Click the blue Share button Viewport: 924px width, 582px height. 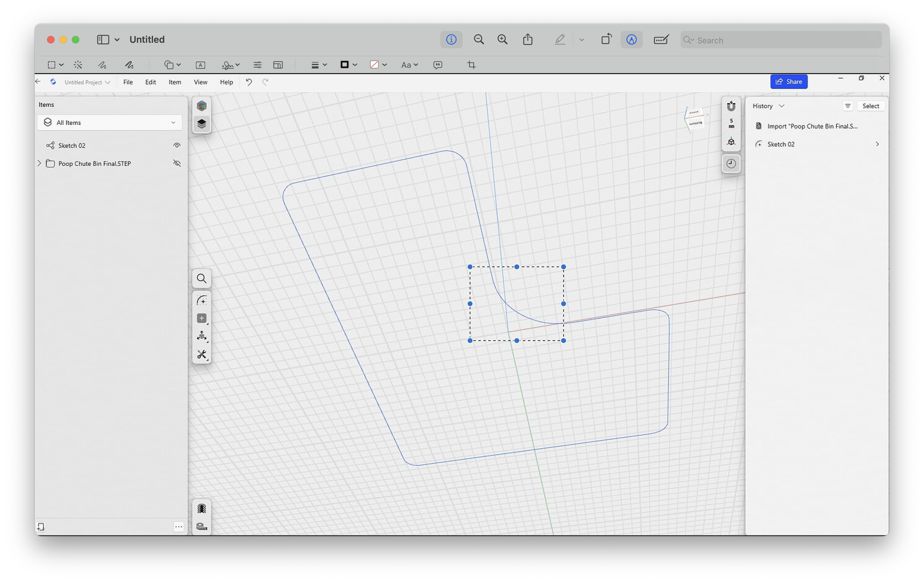click(789, 82)
